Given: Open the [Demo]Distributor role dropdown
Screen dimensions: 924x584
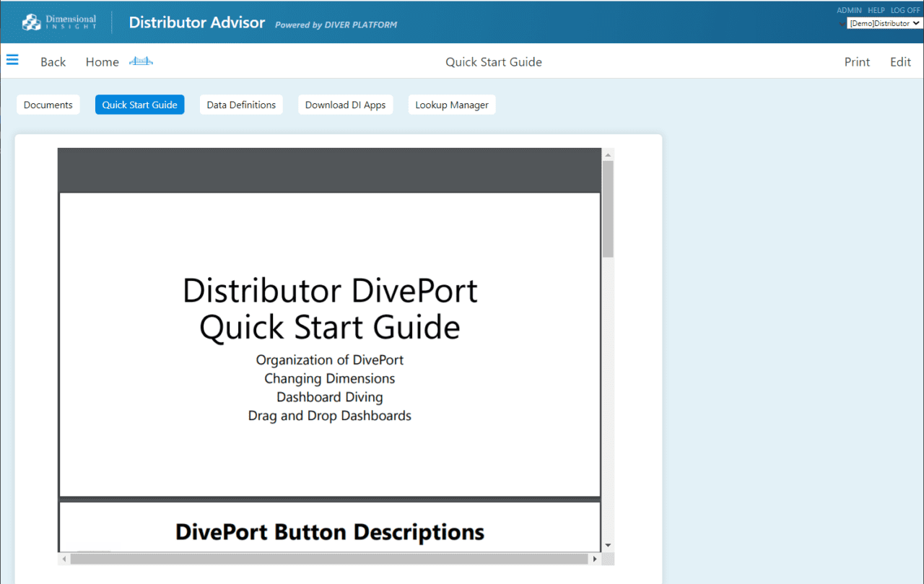Looking at the screenshot, I should 882,22.
